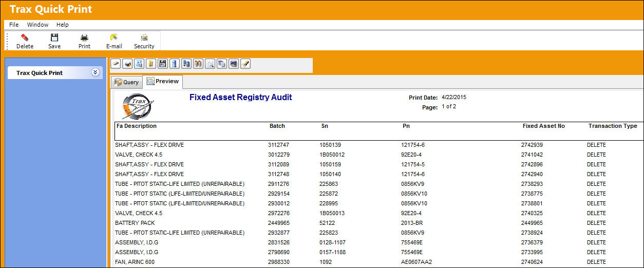The height and width of the screenshot is (268, 644).
Task: Click serial number 0128-1107
Action: (332, 242)
